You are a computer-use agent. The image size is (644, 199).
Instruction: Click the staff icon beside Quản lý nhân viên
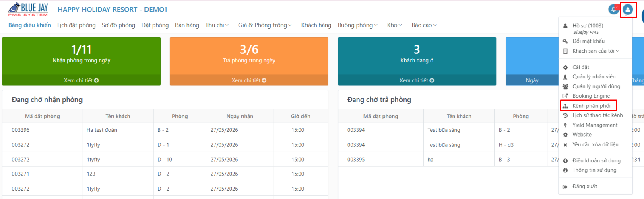(565, 77)
